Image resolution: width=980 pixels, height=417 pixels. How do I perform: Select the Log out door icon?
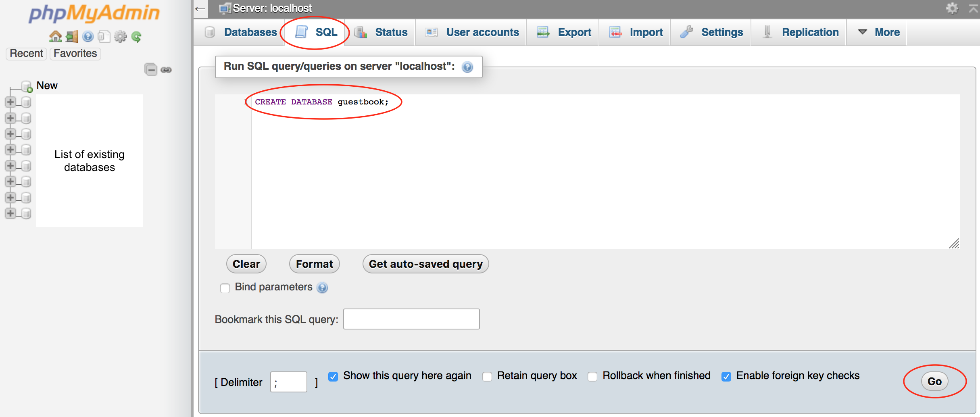71,36
